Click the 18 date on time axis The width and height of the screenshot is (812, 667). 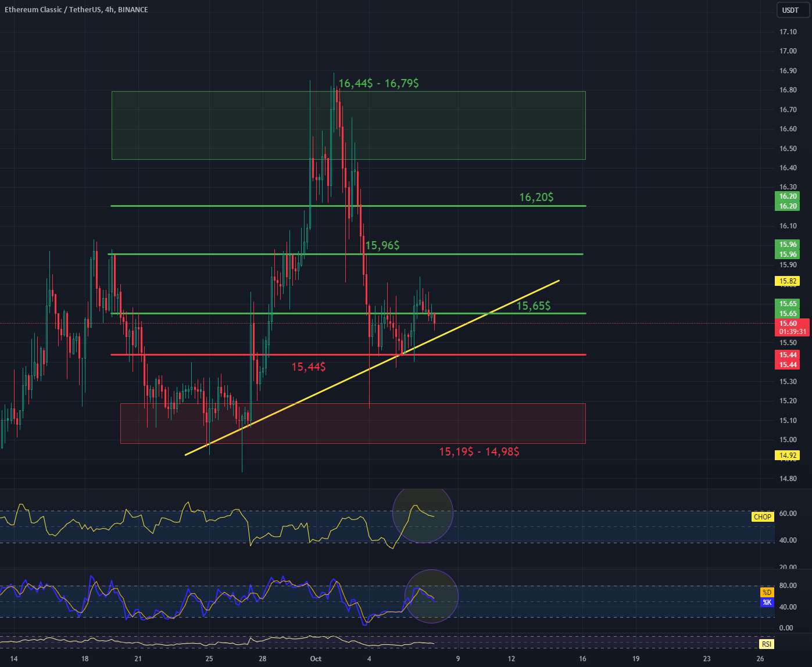tap(85, 659)
